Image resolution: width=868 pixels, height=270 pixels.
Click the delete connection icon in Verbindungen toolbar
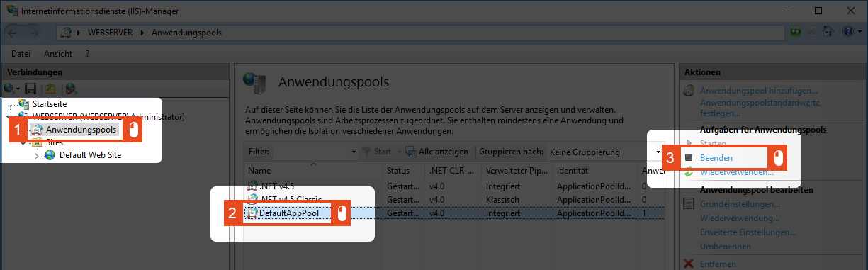pyautogui.click(x=71, y=89)
